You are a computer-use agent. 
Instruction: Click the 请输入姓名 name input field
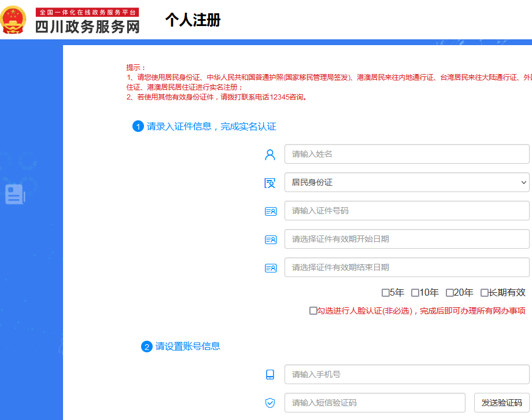[407, 153]
